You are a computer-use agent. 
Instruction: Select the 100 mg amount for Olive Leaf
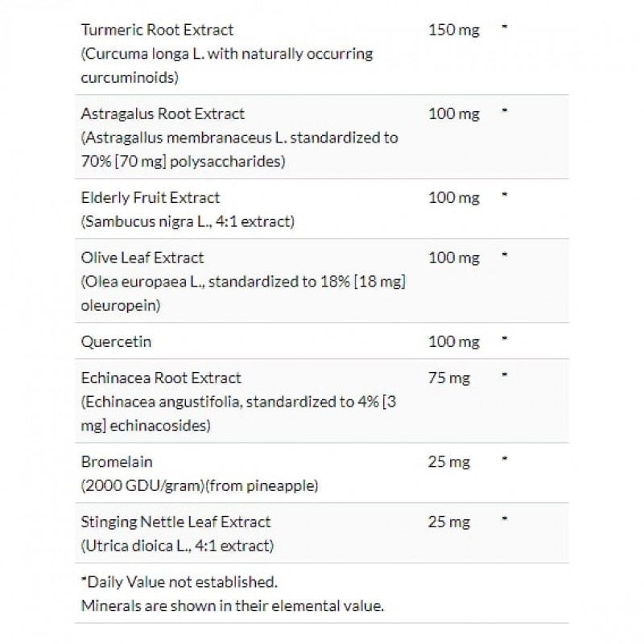tap(454, 258)
